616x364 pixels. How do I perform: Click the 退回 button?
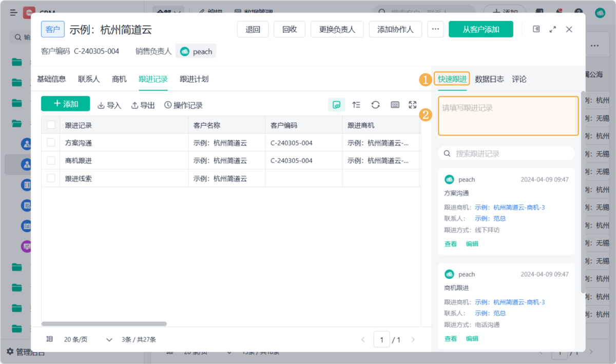253,29
